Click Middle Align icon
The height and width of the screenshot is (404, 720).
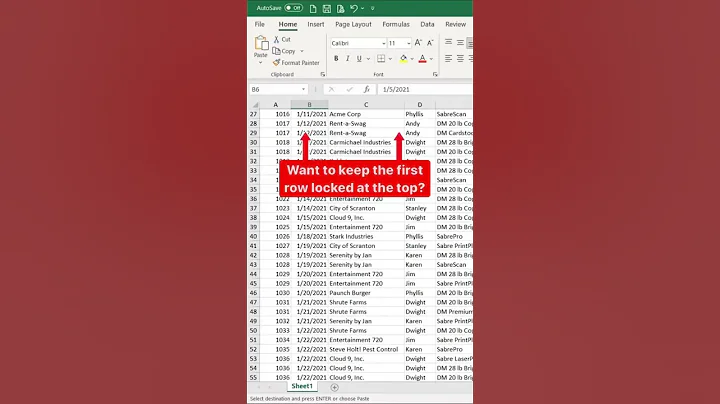click(460, 42)
